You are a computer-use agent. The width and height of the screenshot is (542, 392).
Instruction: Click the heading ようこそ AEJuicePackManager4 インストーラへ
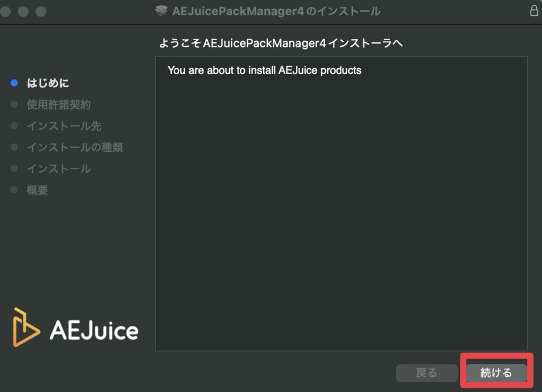click(x=281, y=43)
